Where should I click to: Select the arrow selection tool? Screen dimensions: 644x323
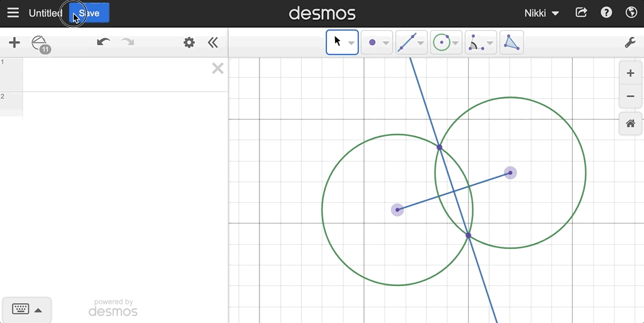pyautogui.click(x=337, y=42)
